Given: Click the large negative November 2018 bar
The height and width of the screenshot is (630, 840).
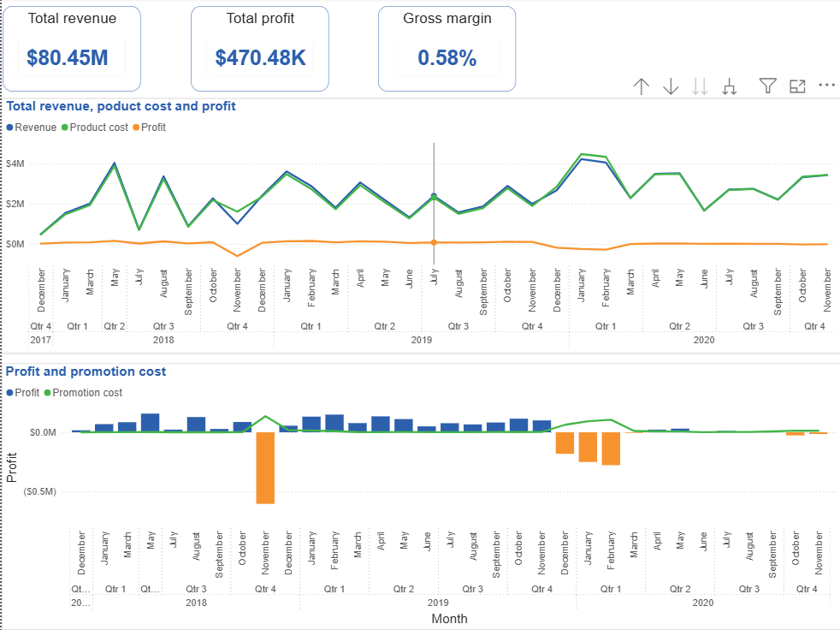Looking at the screenshot, I should [265, 467].
